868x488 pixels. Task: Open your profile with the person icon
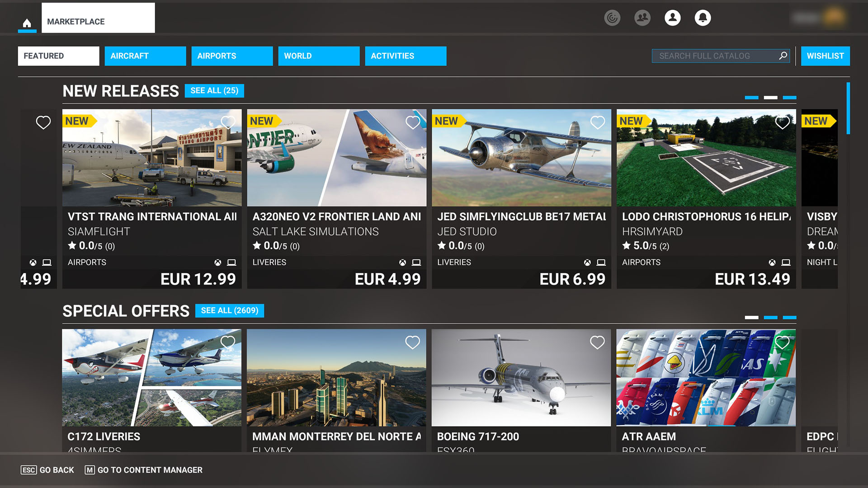tap(673, 18)
